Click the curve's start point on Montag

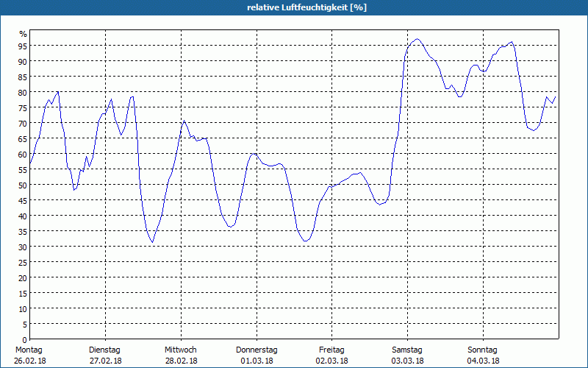click(30, 163)
